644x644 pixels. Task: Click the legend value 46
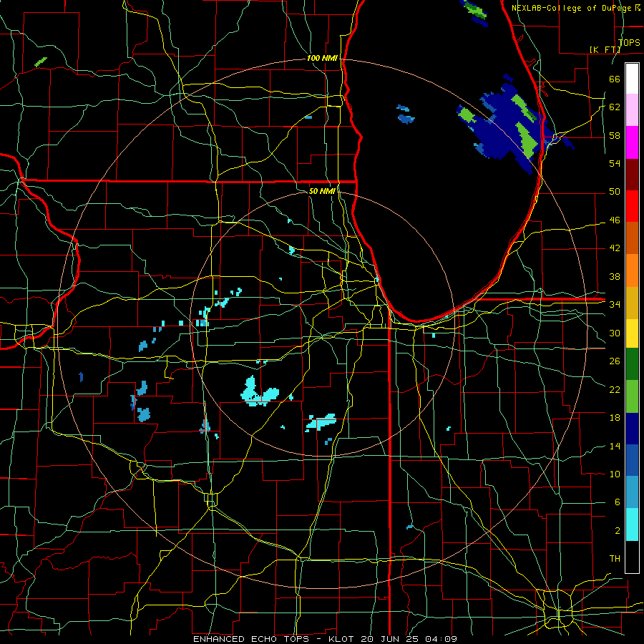click(x=615, y=220)
